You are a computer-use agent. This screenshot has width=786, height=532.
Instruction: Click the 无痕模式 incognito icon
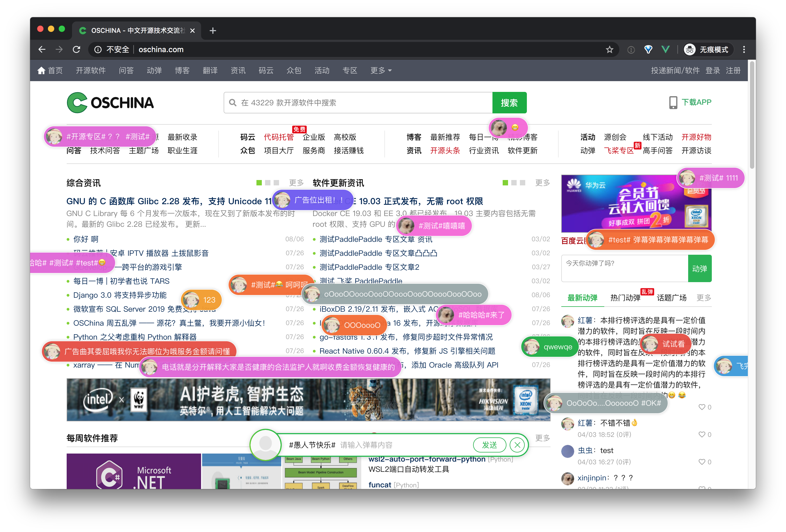690,49
